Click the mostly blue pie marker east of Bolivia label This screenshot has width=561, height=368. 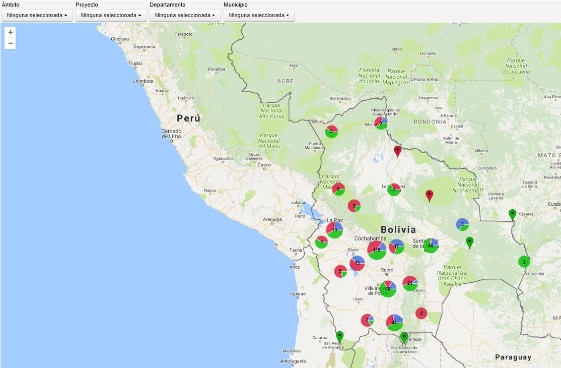[462, 224]
